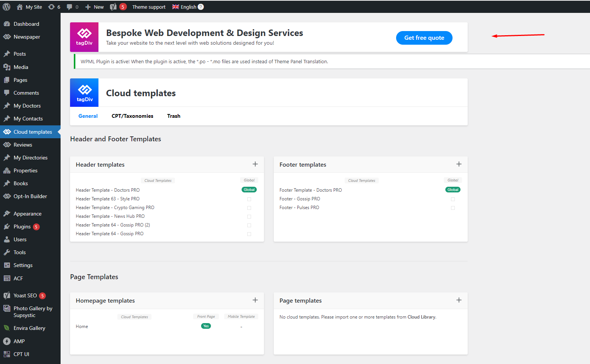Click the Settings icon in sidebar
The width and height of the screenshot is (590, 364).
pyautogui.click(x=7, y=265)
